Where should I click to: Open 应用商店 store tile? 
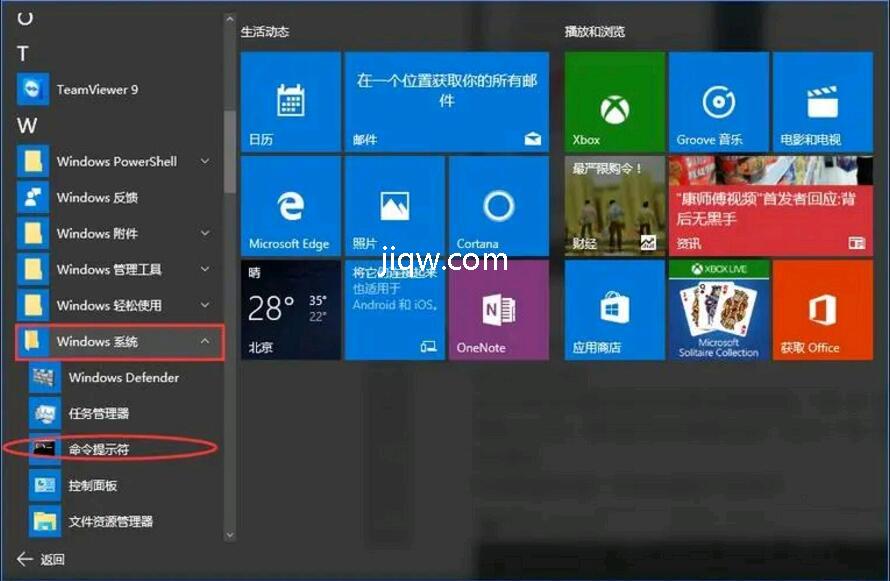point(614,310)
